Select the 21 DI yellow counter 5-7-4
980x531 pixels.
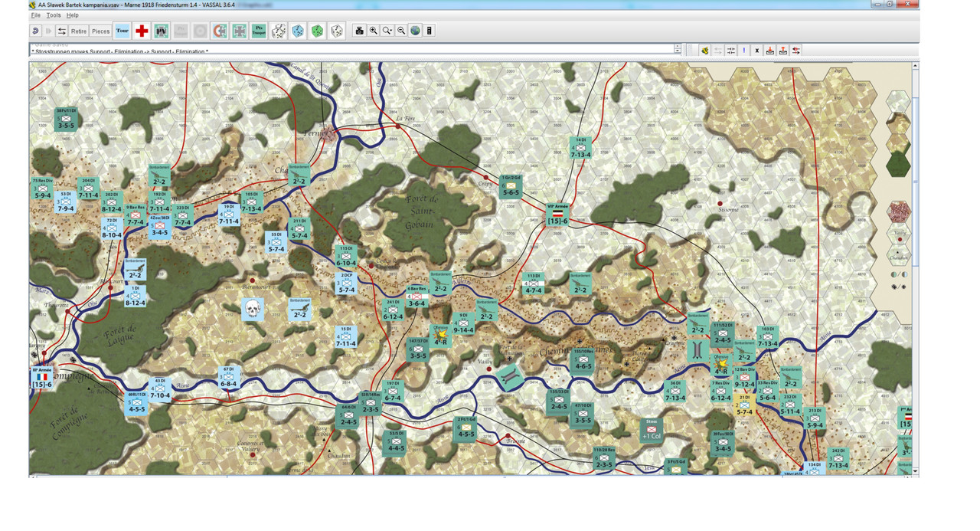coord(744,406)
